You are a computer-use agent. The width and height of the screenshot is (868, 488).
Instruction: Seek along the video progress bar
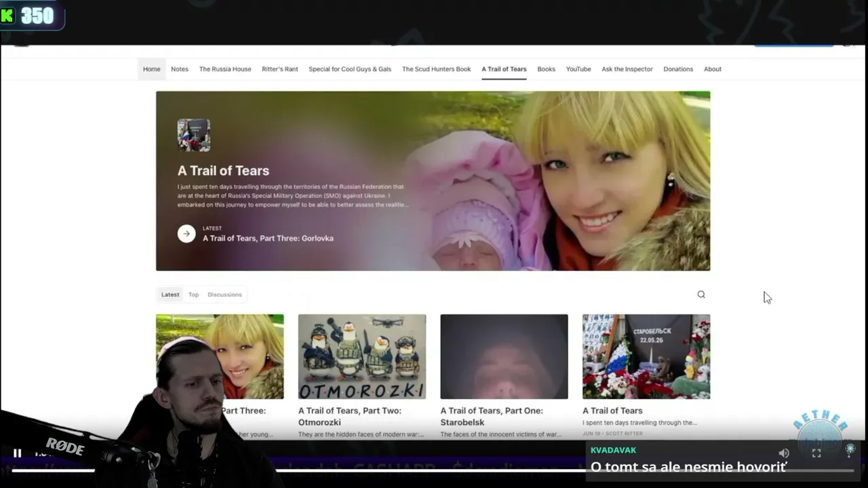[433, 470]
